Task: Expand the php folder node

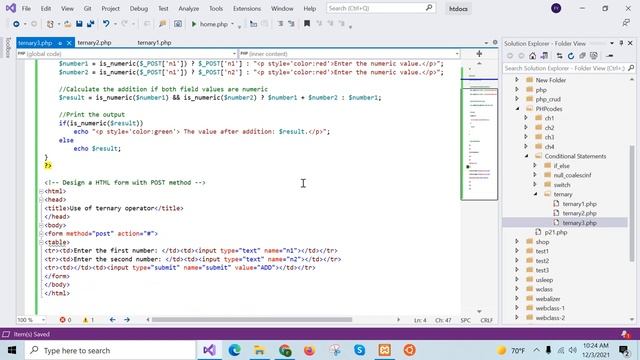Action: point(517,89)
